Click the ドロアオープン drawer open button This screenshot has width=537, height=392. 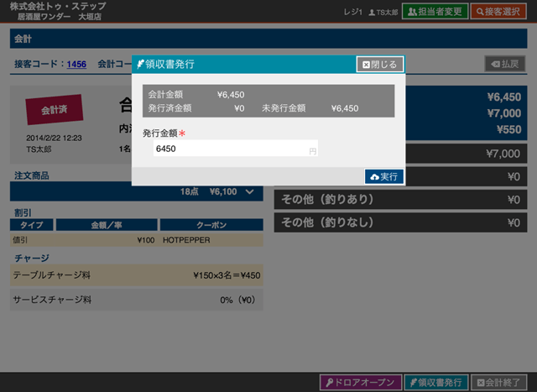click(360, 382)
